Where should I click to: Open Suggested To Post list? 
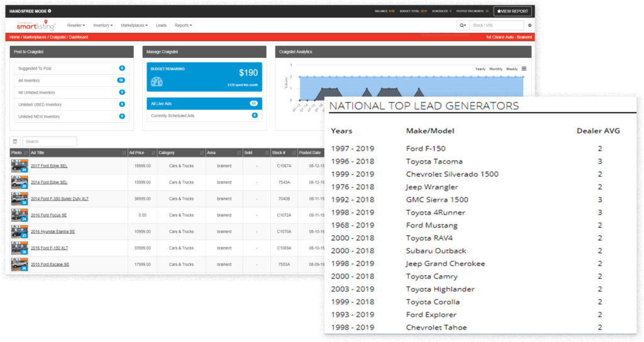coord(72,69)
